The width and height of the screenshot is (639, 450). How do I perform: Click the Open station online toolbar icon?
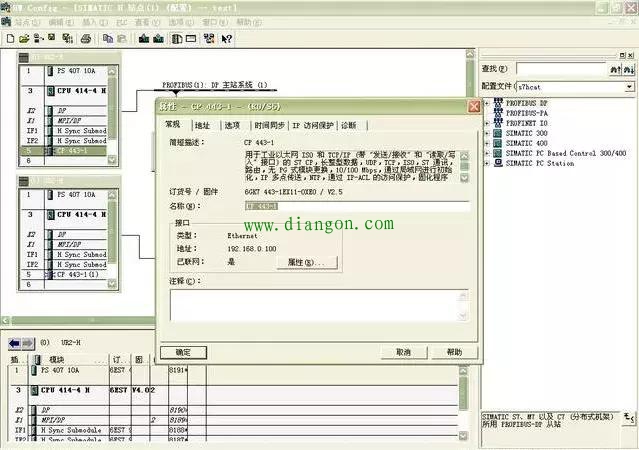38,39
